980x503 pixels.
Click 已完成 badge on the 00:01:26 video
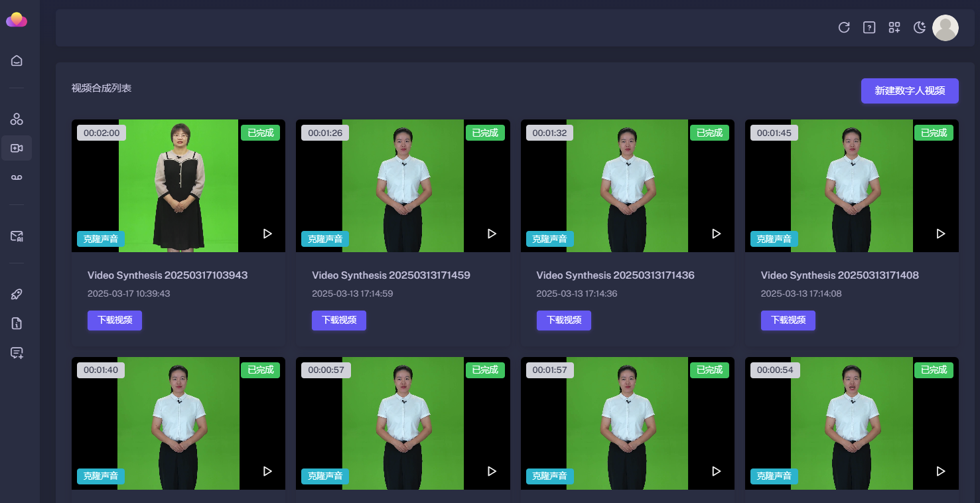click(485, 133)
